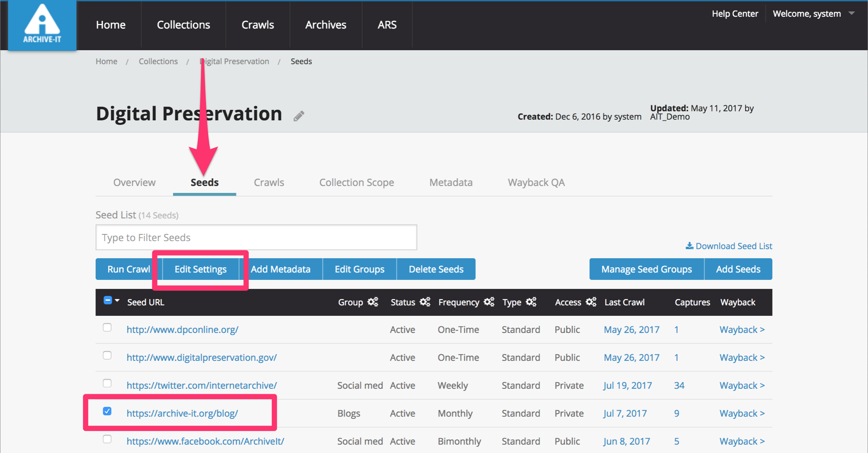This screenshot has height=453, width=868.
Task: Click the Access column gear icon
Action: coord(591,302)
